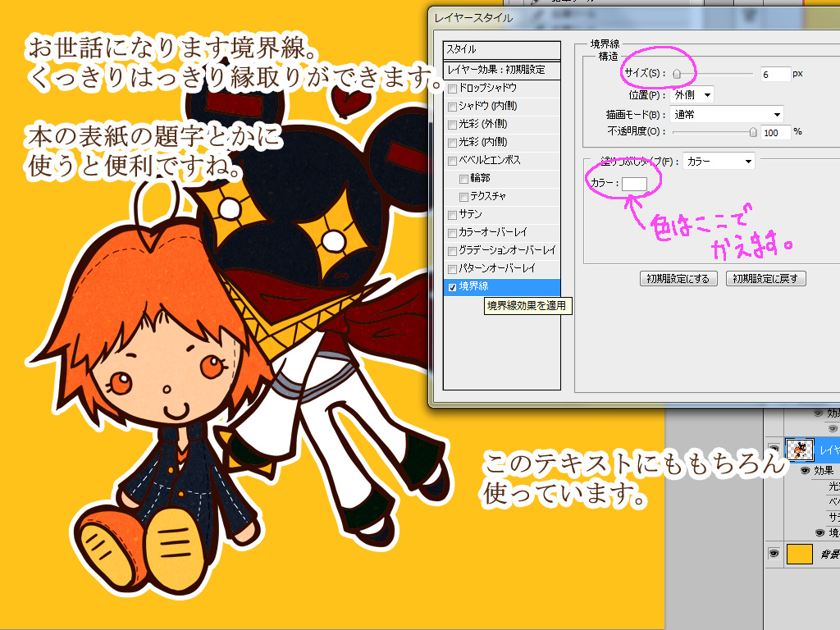The height and width of the screenshot is (630, 840).
Task: Click the 初期設定に戻す button
Action: [x=766, y=278]
